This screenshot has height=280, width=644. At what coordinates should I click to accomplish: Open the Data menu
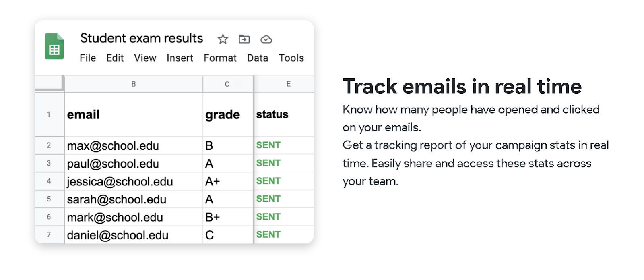pyautogui.click(x=258, y=58)
